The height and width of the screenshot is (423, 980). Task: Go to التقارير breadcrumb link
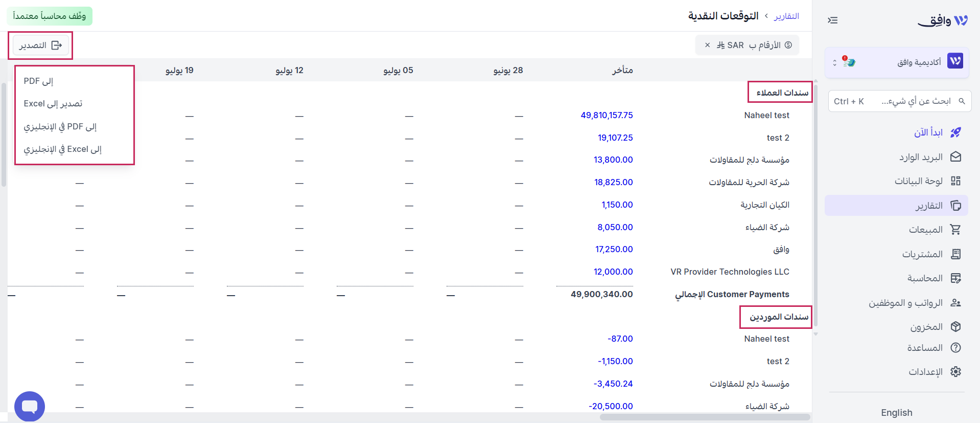(786, 16)
